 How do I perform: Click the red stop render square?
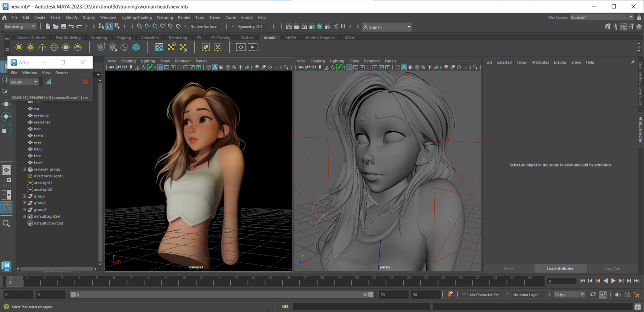pos(85,82)
